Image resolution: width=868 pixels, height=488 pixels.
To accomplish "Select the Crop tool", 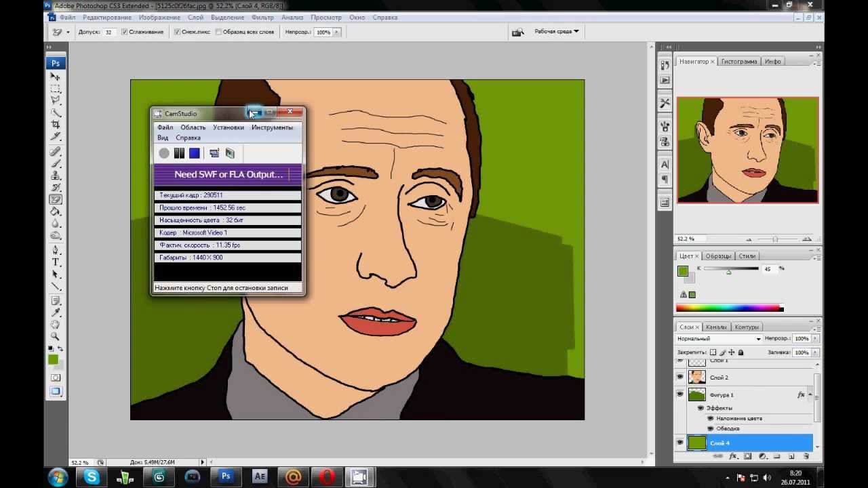I will click(56, 125).
